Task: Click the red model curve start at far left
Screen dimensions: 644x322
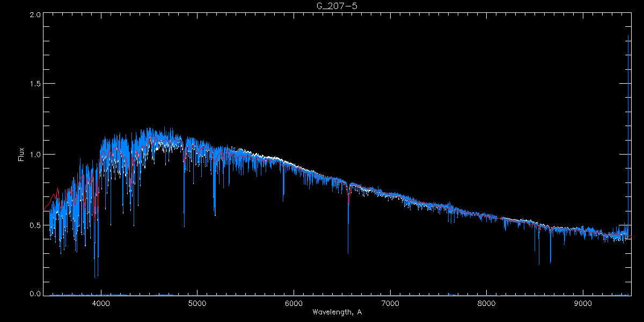Action: 45,209
